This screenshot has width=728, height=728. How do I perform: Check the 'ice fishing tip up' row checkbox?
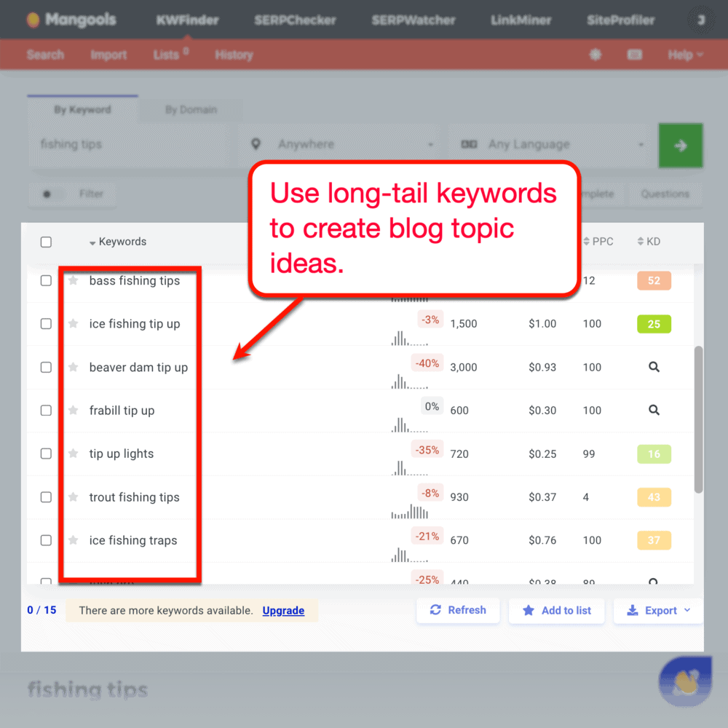click(x=46, y=323)
